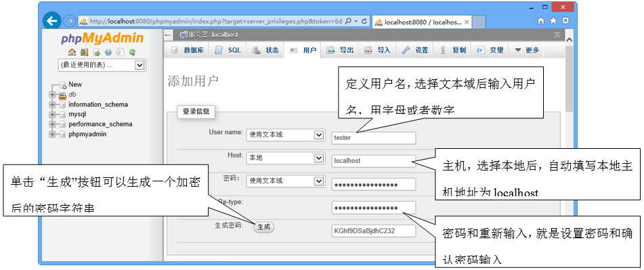This screenshot has width=644, height=270.
Task: Click the 生成 (Generate) password button
Action: point(263,227)
